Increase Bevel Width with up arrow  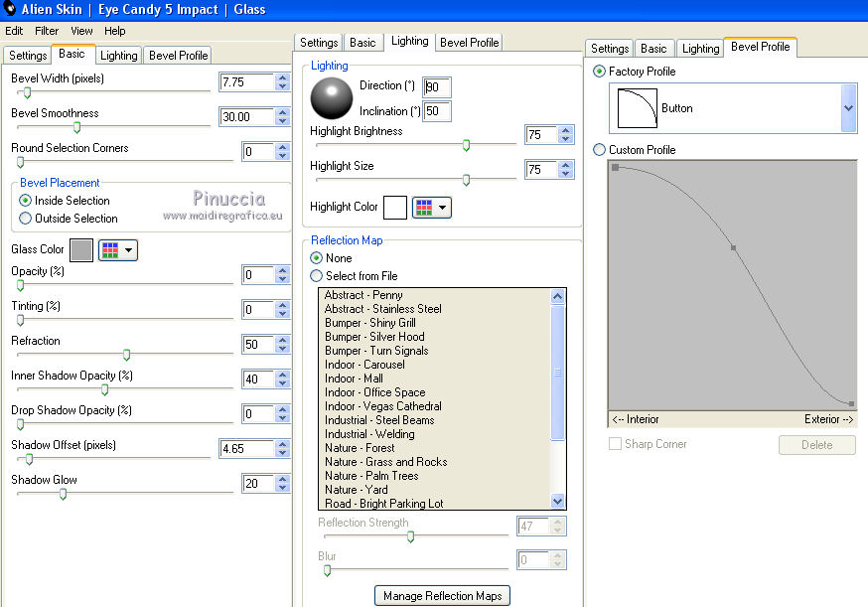[x=283, y=77]
